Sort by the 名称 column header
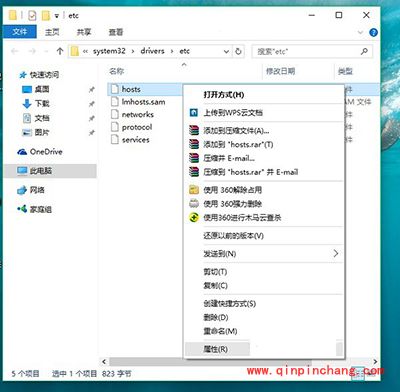This screenshot has width=400, height=392. pos(116,71)
